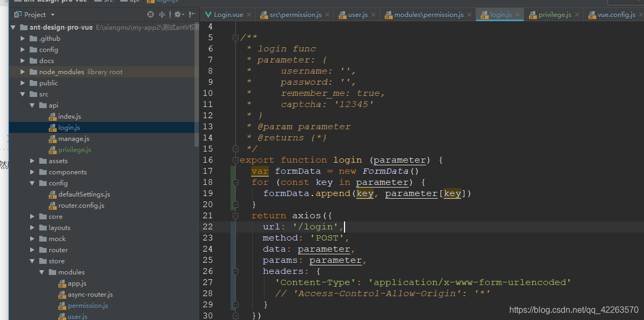Click the scroll-from-source target icon
The width and height of the screenshot is (644, 320).
click(151, 15)
